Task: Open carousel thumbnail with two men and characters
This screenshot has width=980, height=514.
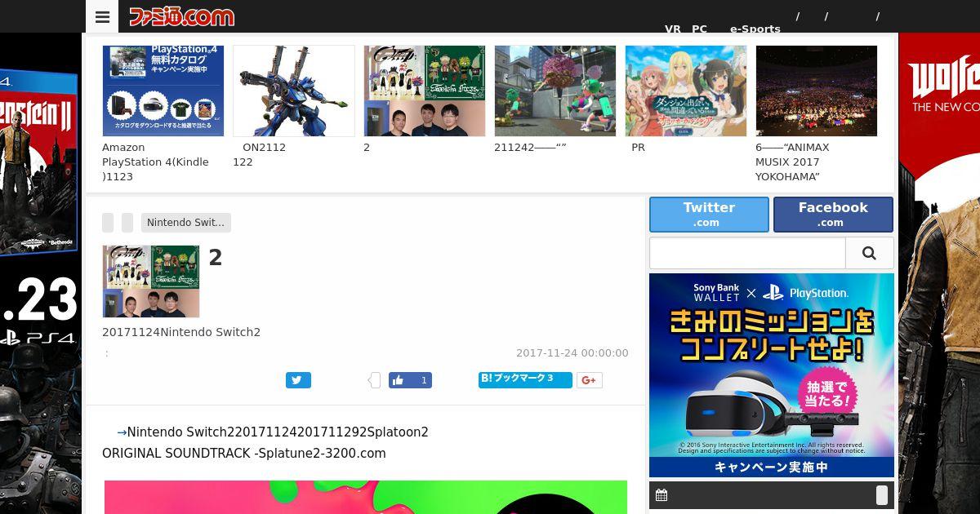Action: click(425, 91)
